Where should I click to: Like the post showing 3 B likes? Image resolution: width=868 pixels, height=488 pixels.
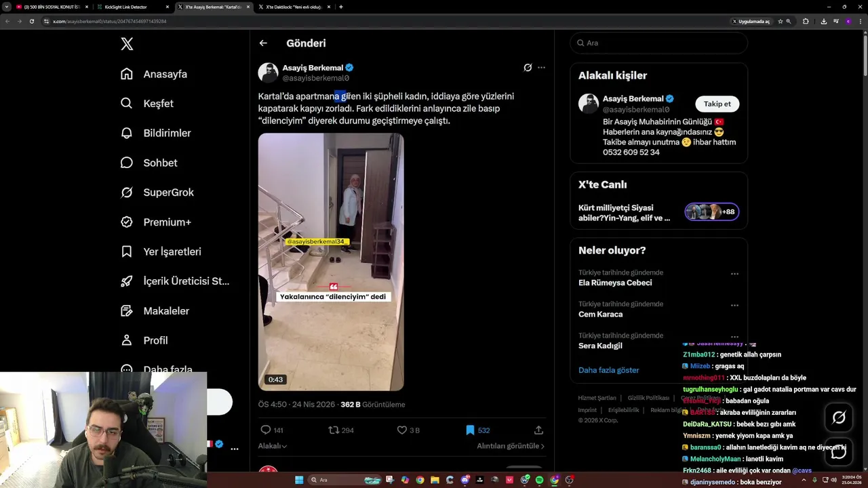(408, 430)
